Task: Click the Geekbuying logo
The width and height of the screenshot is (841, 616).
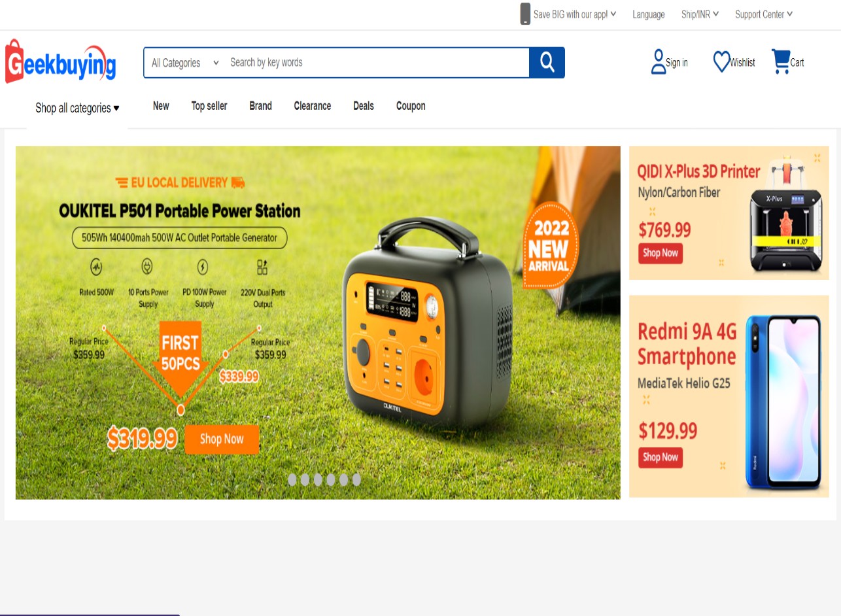Action: point(60,61)
